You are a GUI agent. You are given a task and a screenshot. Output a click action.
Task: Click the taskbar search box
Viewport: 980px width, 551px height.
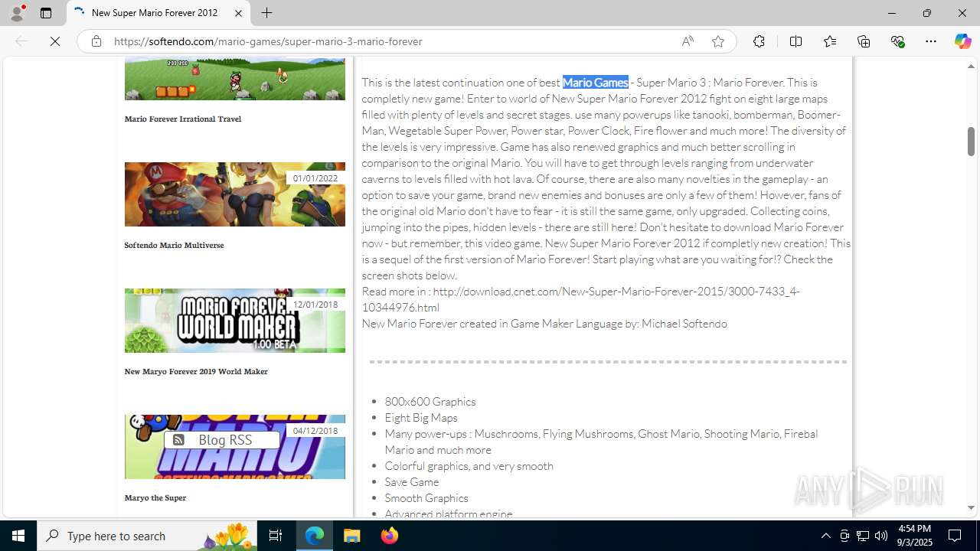click(148, 536)
